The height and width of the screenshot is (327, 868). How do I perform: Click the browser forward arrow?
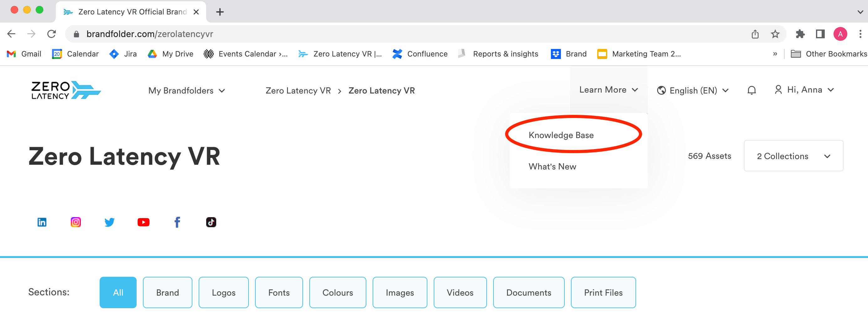(31, 34)
